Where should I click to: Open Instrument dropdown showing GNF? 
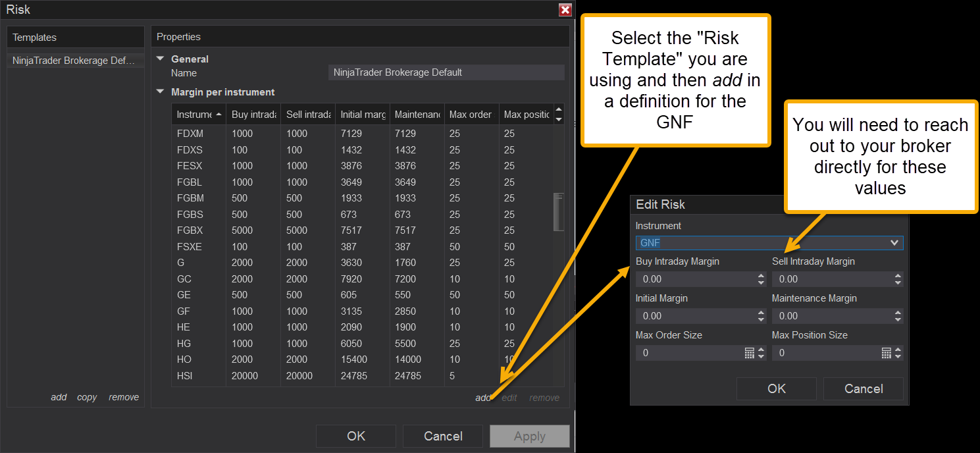click(769, 243)
